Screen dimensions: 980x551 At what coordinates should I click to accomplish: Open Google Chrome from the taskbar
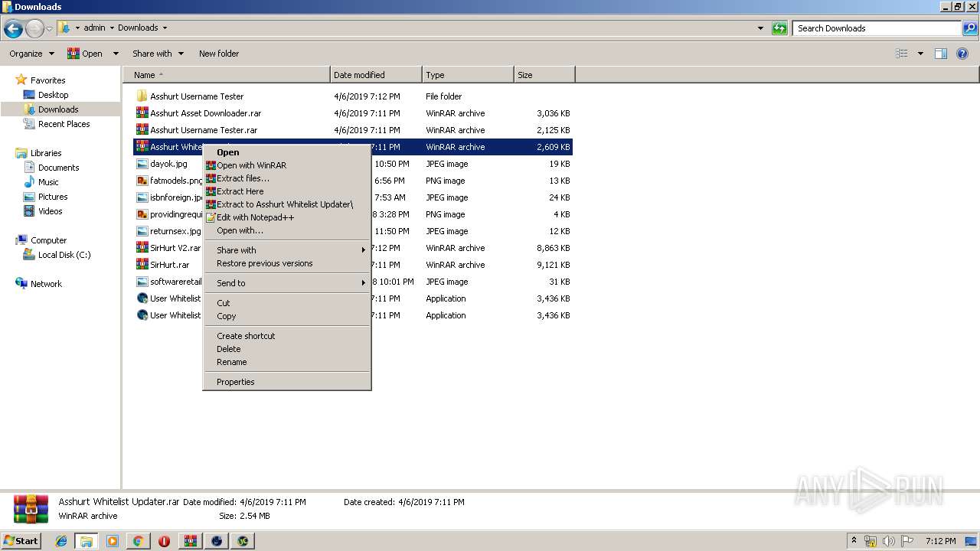(138, 541)
